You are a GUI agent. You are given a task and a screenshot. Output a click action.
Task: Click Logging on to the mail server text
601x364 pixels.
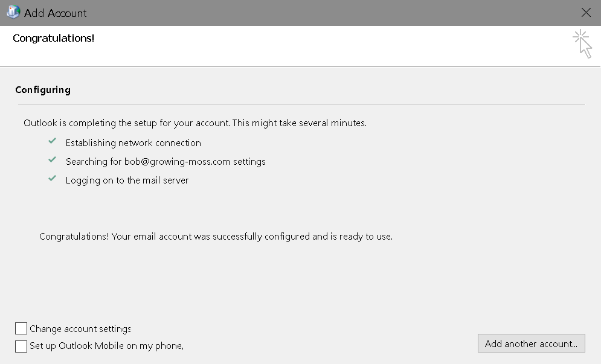tap(127, 180)
